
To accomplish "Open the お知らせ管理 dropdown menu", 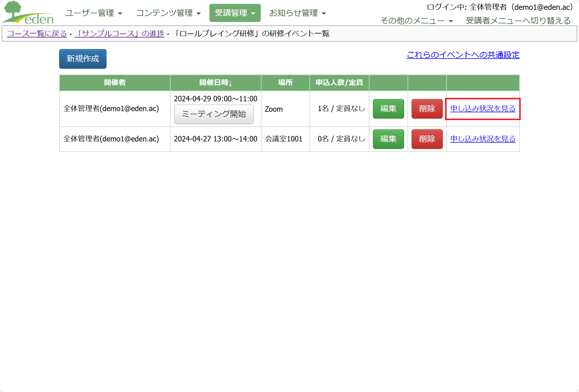I will (x=298, y=13).
